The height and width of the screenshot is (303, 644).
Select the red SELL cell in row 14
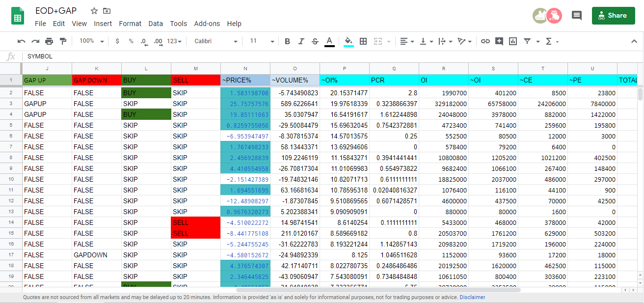coord(196,222)
